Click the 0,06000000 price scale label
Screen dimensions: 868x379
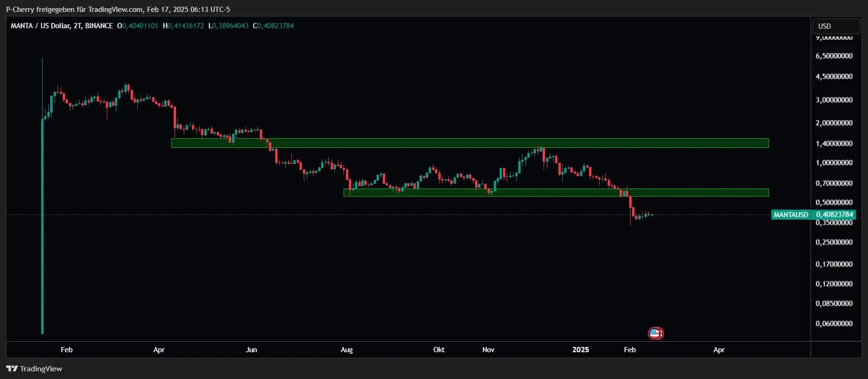834,323
